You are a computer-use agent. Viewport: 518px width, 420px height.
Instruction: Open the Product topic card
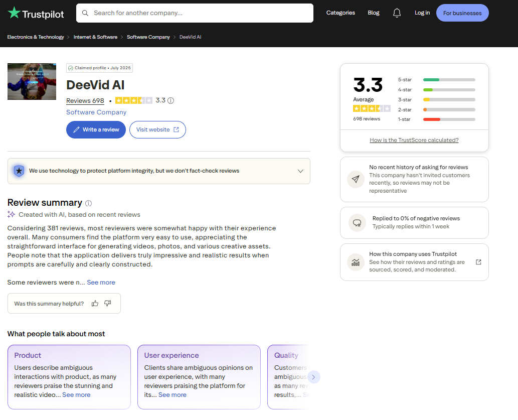coord(69,377)
